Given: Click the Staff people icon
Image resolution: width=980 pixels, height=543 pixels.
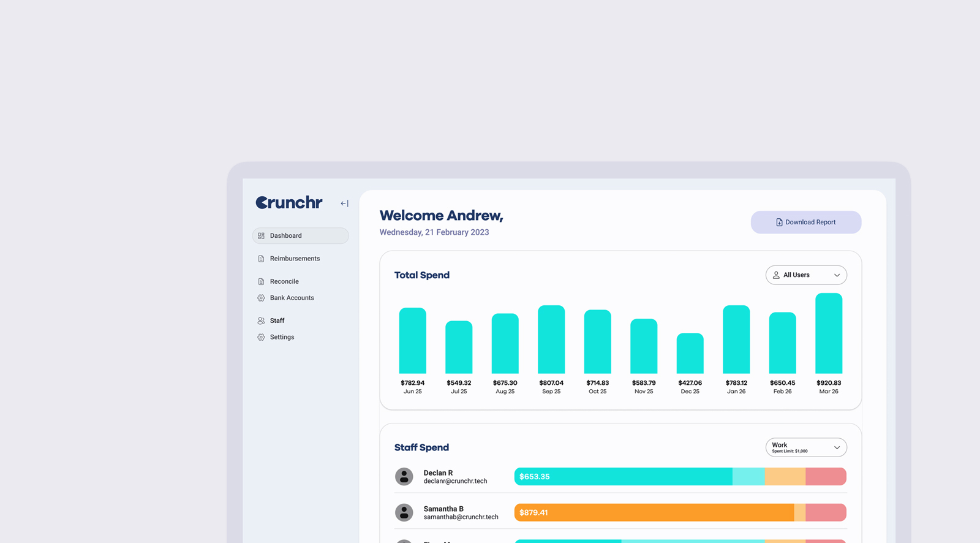Looking at the screenshot, I should [261, 321].
